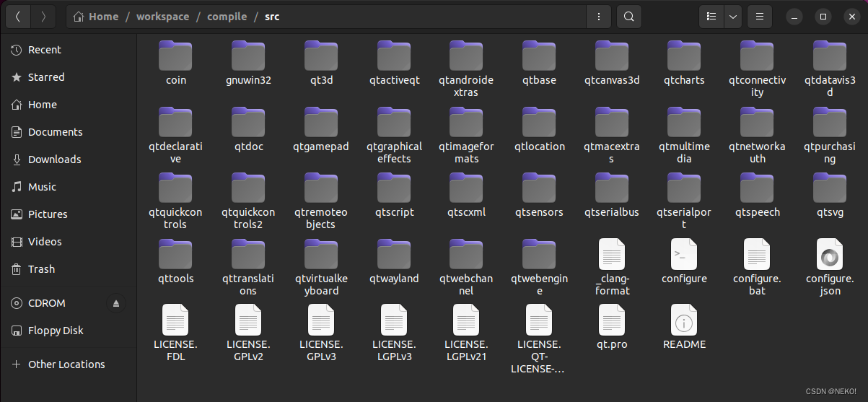Open the qtimageformats folder
The width and height of the screenshot is (868, 402).
tap(466, 135)
